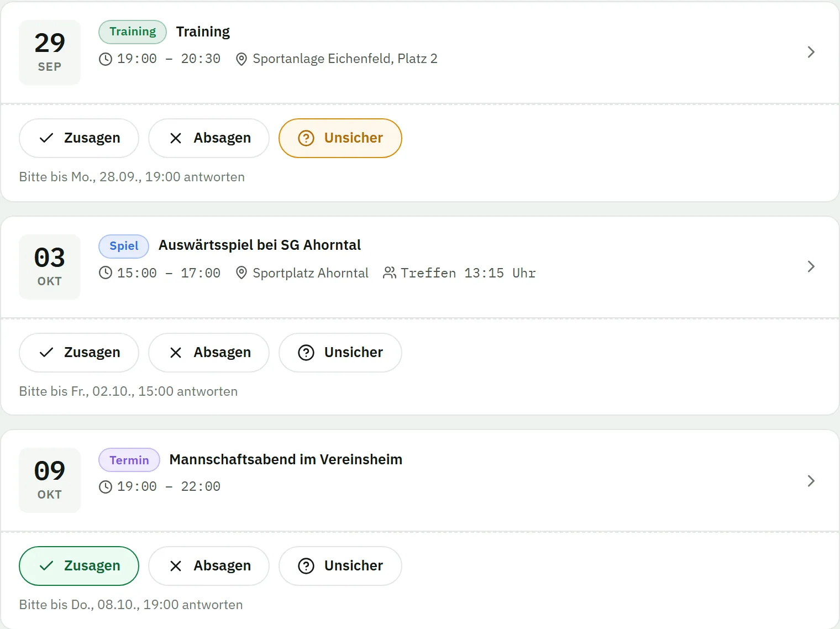Open Mannschaftsabend details via the chevron
Image resolution: width=840 pixels, height=629 pixels.
point(811,481)
